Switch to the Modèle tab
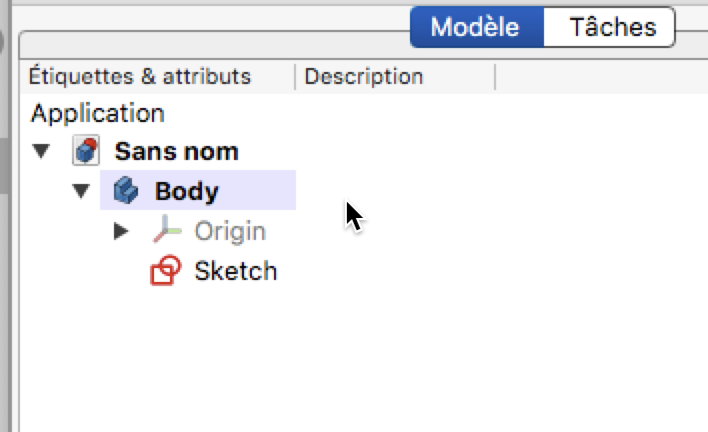Screen dimensions: 708x432 click(477, 27)
